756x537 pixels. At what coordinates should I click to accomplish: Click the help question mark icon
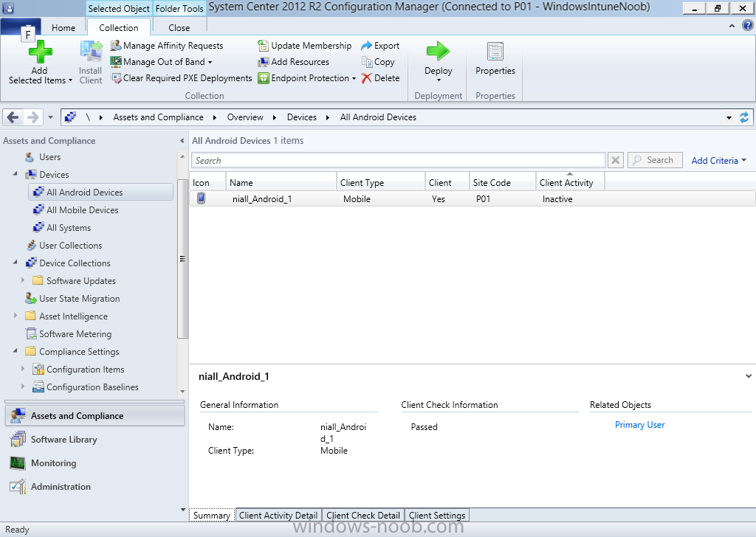[x=747, y=26]
